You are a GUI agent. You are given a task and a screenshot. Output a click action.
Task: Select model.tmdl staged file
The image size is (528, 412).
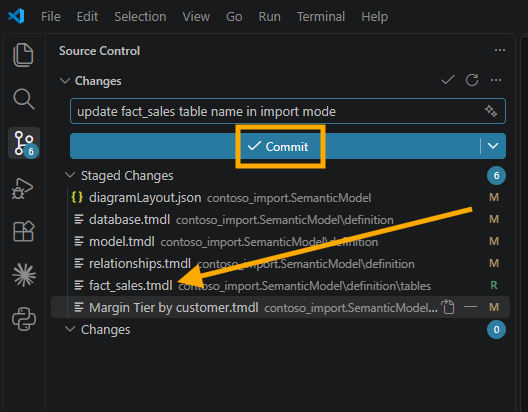tap(280, 241)
